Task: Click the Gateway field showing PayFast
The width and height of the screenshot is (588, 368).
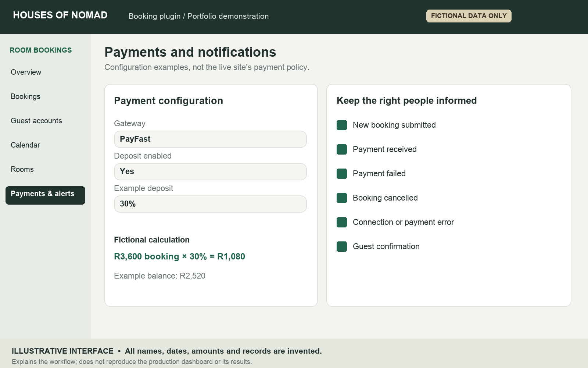Action: click(x=210, y=139)
